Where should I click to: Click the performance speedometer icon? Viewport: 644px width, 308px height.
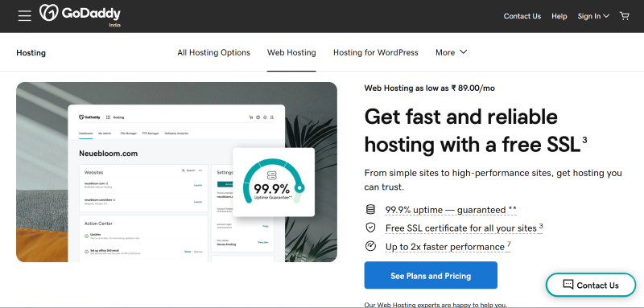point(370,246)
